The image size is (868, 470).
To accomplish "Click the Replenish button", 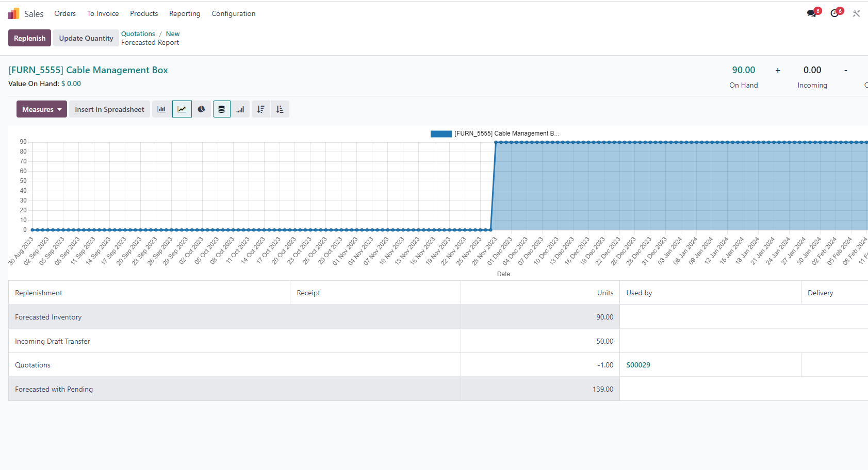I will tap(29, 38).
